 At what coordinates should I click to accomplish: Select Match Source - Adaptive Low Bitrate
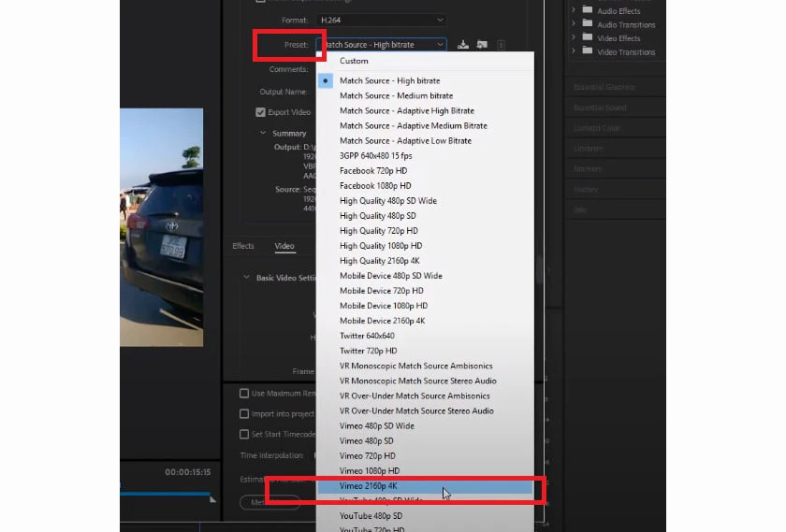425,141
